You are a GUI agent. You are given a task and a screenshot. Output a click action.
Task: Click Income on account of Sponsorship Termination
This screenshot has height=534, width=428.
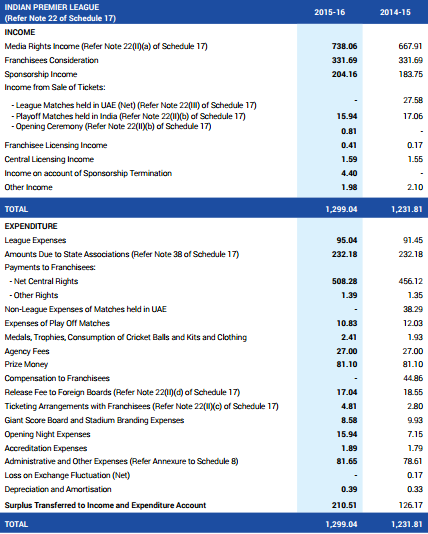click(88, 173)
